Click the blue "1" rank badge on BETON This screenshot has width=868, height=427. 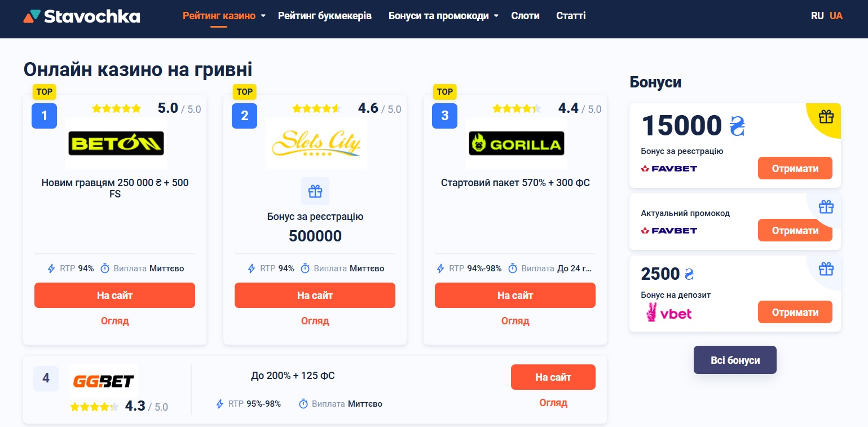click(44, 116)
